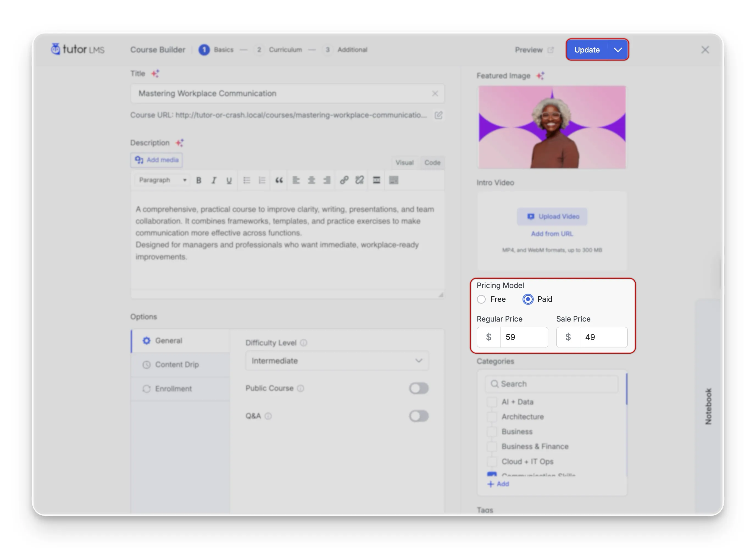Screen dimensions: 756x548
Task: Click the Upload Video button
Action: click(552, 216)
